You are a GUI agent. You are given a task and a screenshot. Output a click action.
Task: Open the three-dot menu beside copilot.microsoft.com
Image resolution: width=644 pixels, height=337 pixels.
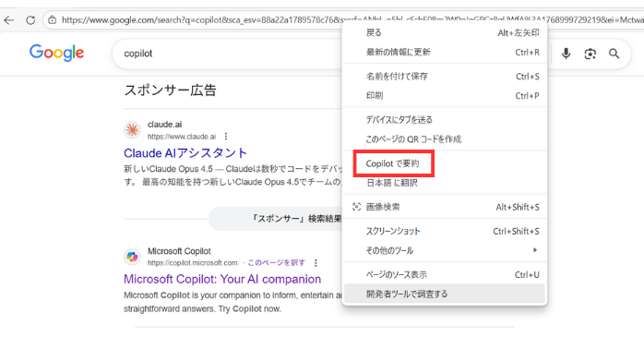click(x=316, y=262)
